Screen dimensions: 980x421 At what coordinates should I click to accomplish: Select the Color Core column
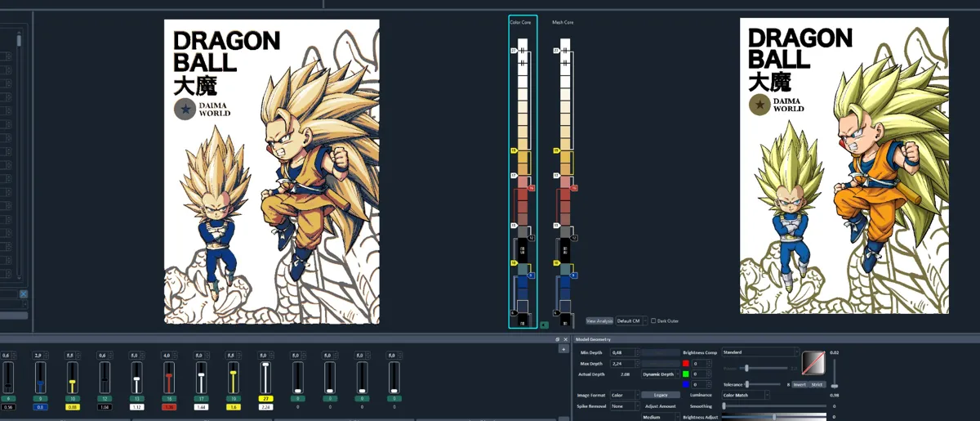click(x=523, y=172)
